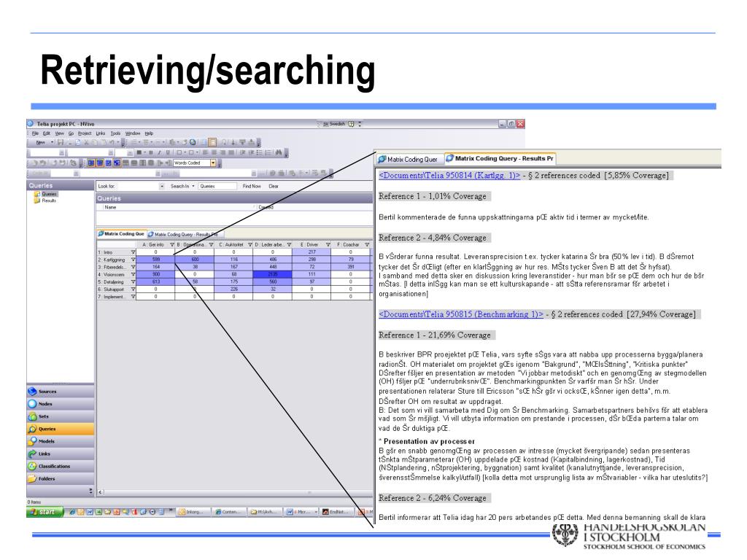Click the horizontal scrollbar left arrow
Viewport: 747px width, 560px height.
[x=100, y=492]
